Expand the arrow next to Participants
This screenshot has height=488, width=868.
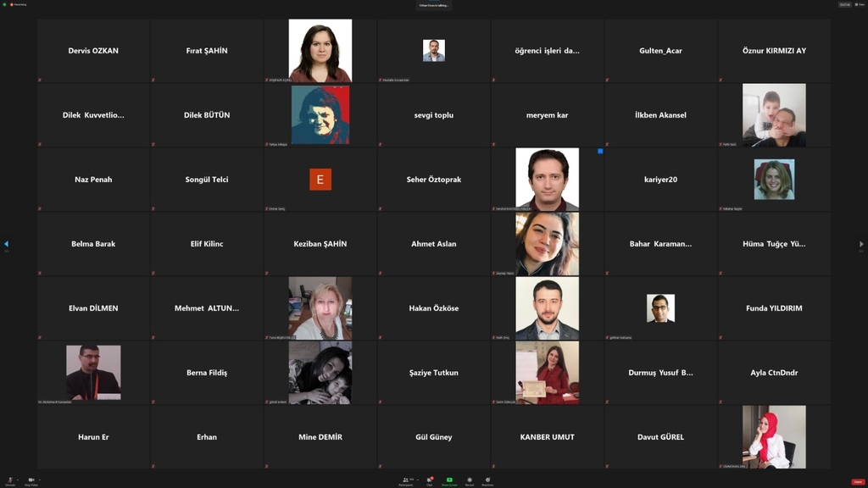point(416,480)
